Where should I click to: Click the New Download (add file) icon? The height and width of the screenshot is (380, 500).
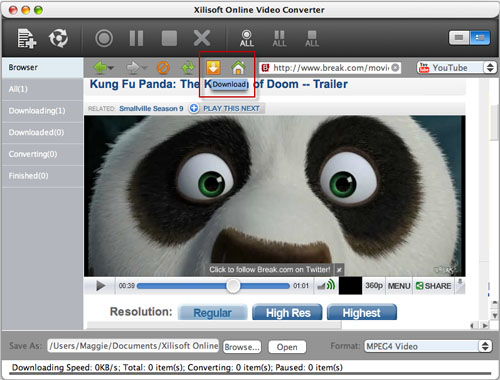click(27, 38)
